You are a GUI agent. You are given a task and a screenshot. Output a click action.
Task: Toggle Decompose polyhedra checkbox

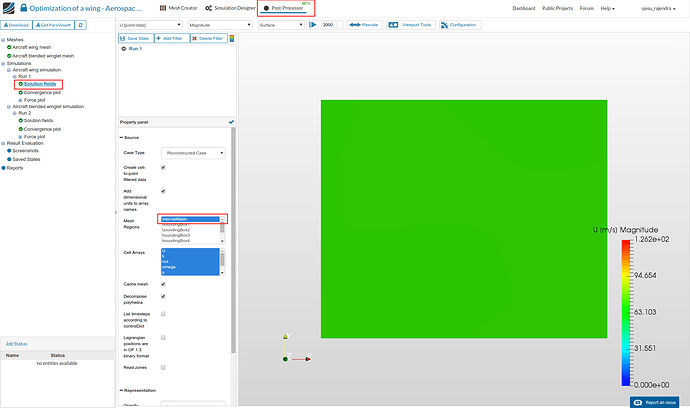pyautogui.click(x=163, y=296)
